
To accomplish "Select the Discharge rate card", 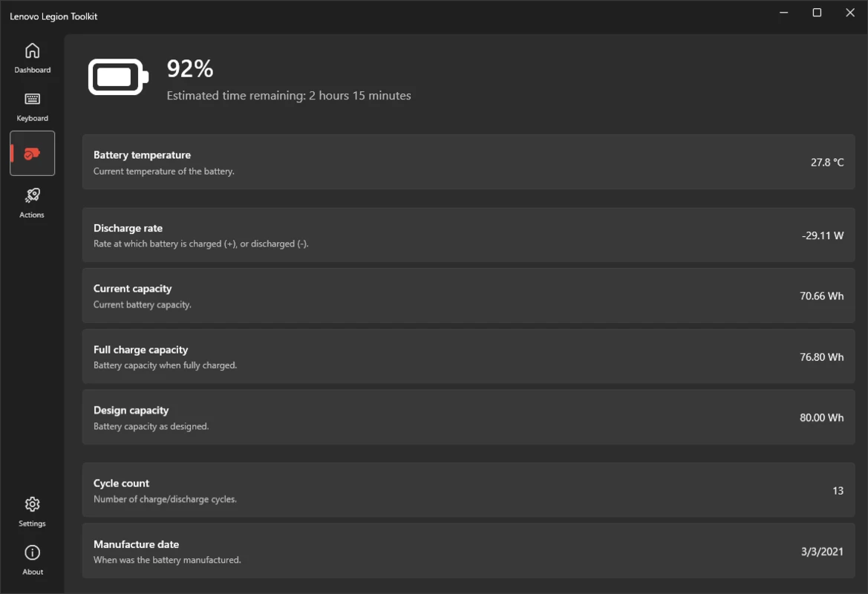I will point(469,235).
